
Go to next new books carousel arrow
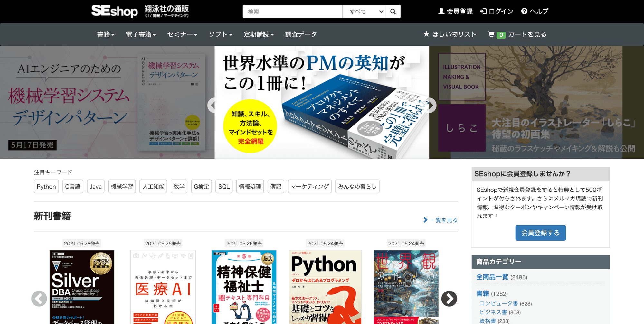pyautogui.click(x=449, y=299)
